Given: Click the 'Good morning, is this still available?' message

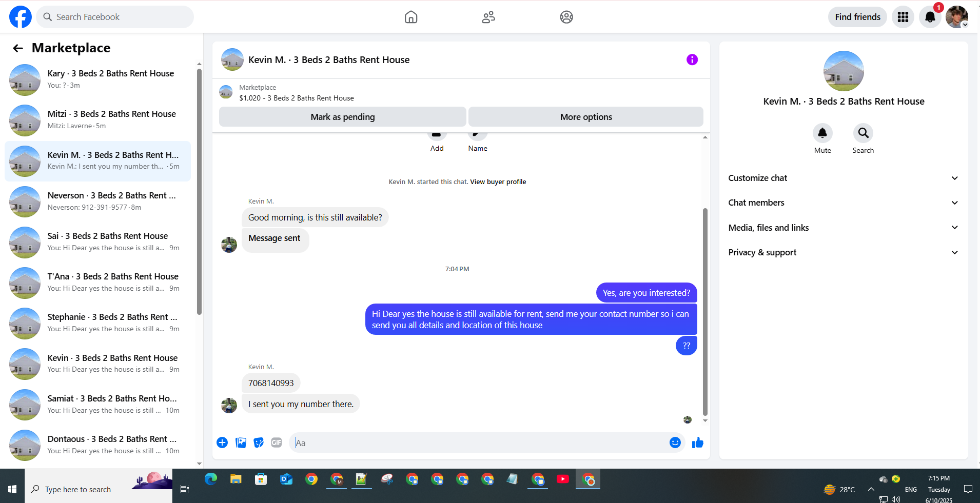Looking at the screenshot, I should click(x=315, y=217).
